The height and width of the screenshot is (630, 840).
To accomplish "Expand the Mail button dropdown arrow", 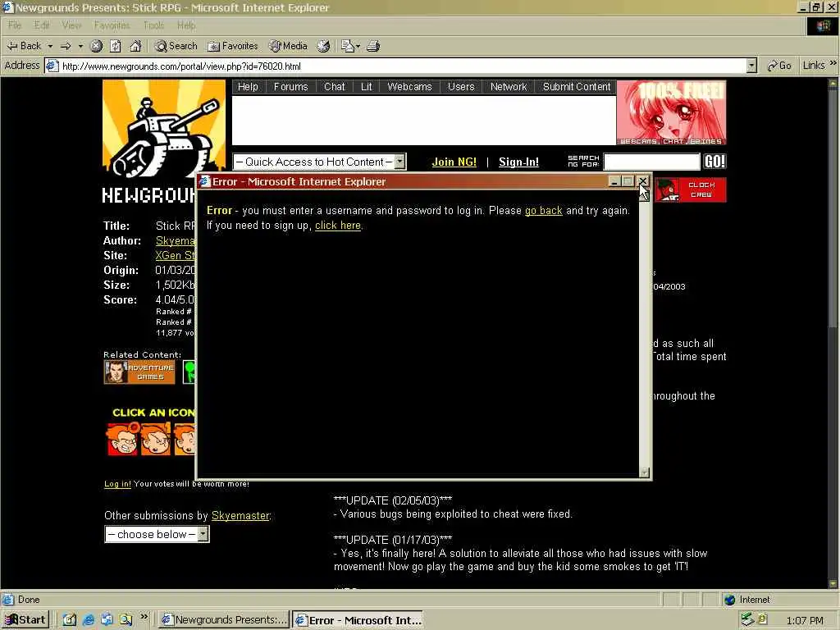I will point(358,46).
